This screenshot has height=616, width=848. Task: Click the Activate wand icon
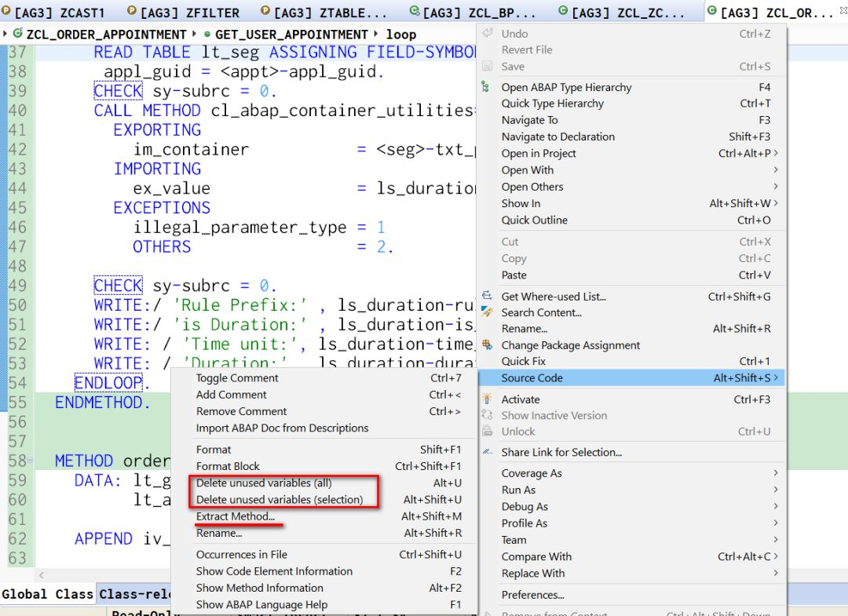pyautogui.click(x=487, y=399)
